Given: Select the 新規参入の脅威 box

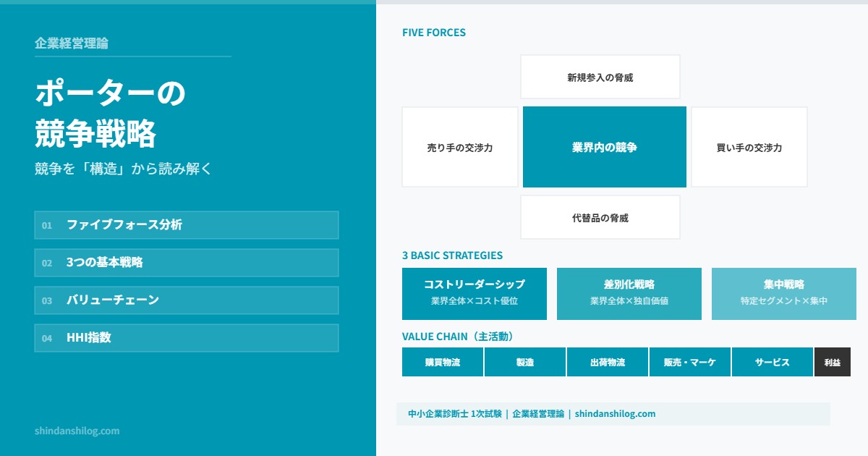Looking at the screenshot, I should 600,76.
